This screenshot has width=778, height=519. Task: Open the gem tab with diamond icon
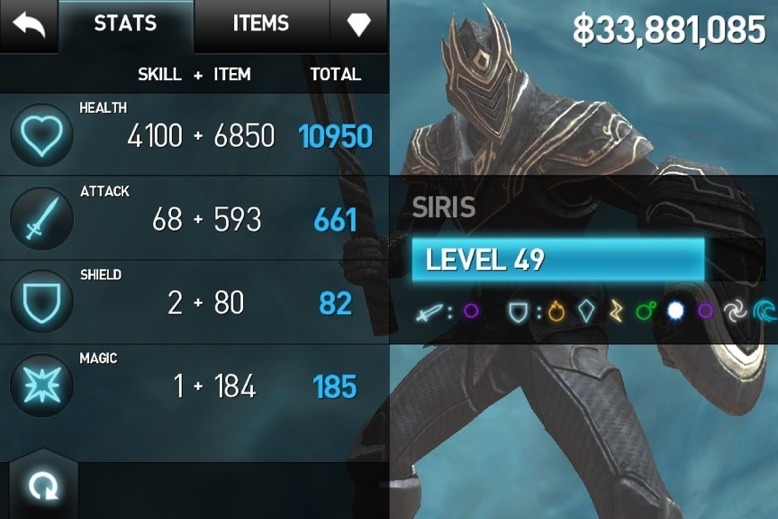coord(358,24)
